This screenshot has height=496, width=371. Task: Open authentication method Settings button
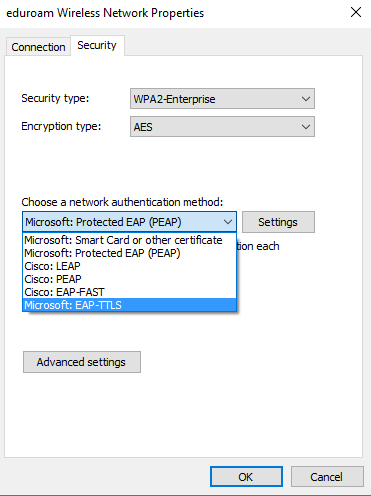click(x=278, y=222)
